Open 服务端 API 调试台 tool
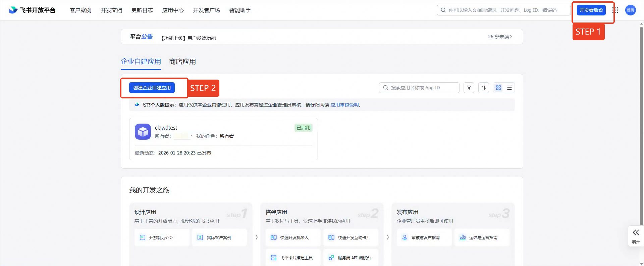The image size is (644, 266). [351, 258]
